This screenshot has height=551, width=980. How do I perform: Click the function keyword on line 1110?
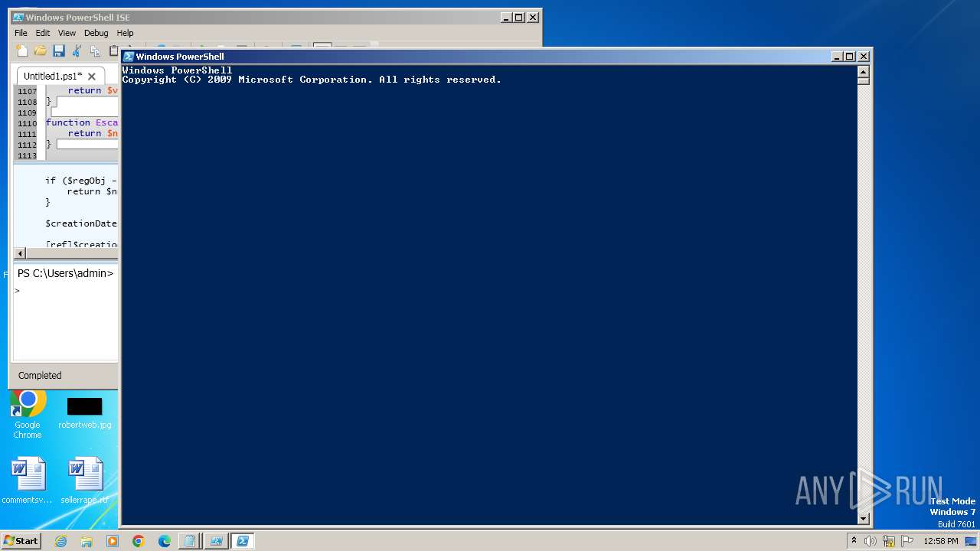pyautogui.click(x=68, y=122)
